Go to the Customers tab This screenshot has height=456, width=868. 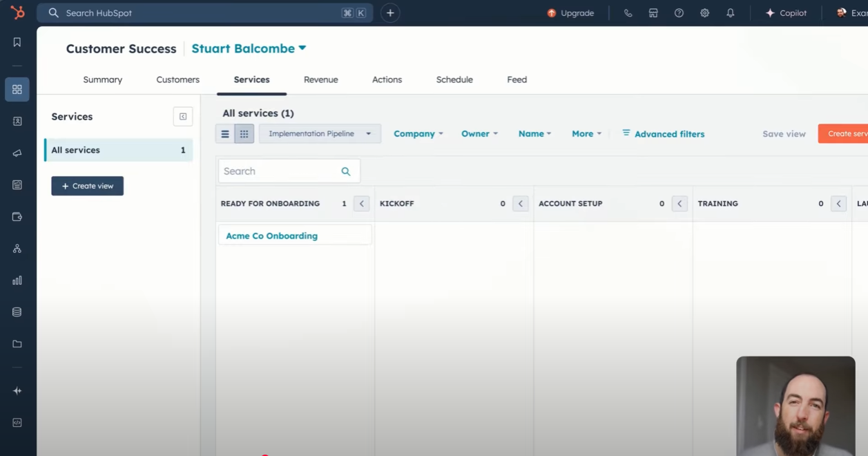178,79
